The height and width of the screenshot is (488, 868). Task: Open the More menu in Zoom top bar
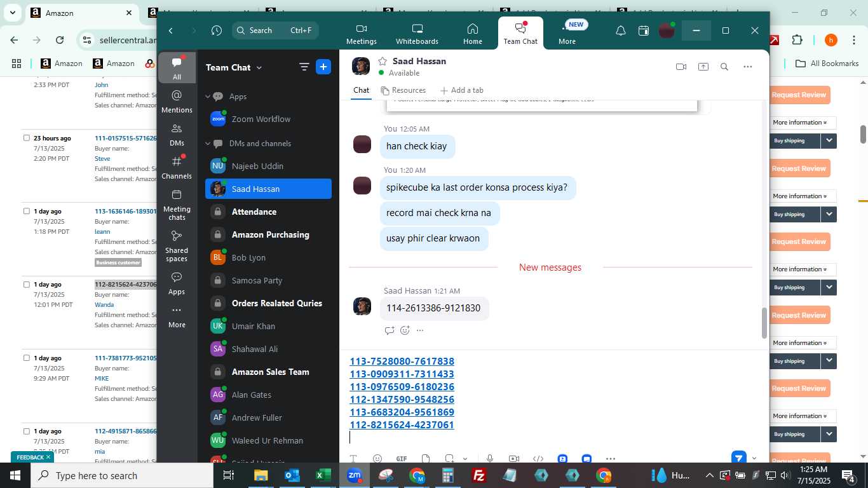567,34
